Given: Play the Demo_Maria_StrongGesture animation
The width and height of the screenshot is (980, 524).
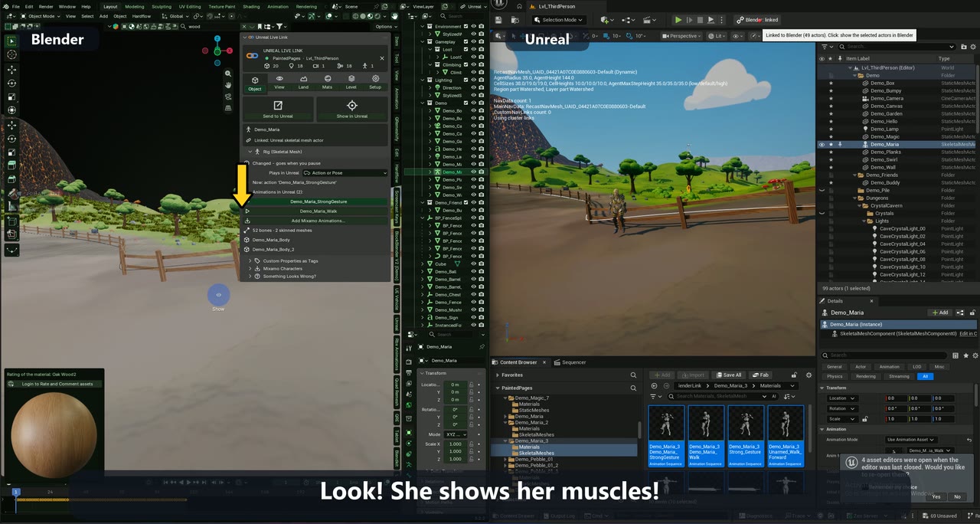Looking at the screenshot, I should (x=318, y=201).
